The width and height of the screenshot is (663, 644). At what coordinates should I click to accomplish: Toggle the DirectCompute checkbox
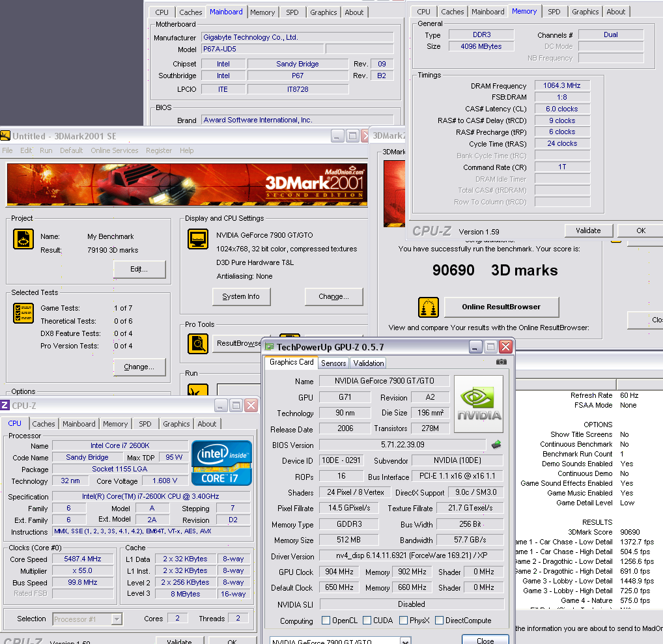pyautogui.click(x=440, y=621)
